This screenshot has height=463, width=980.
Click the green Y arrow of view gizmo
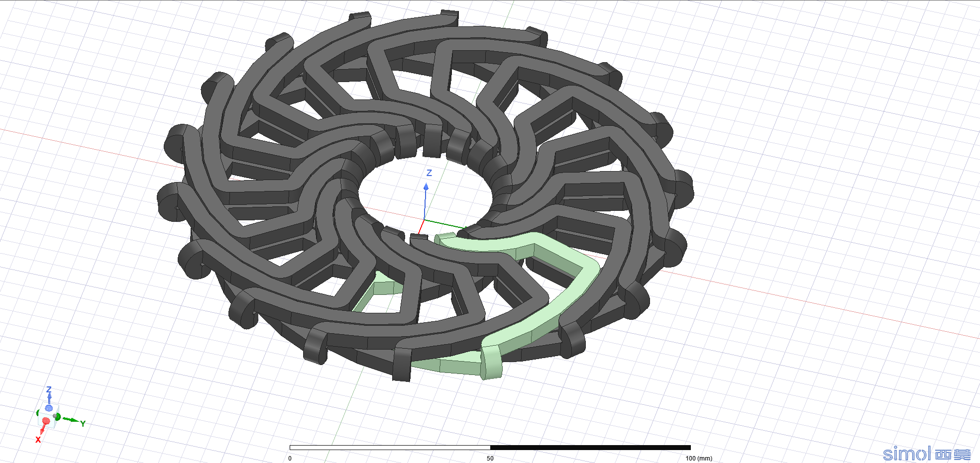pyautogui.click(x=71, y=419)
